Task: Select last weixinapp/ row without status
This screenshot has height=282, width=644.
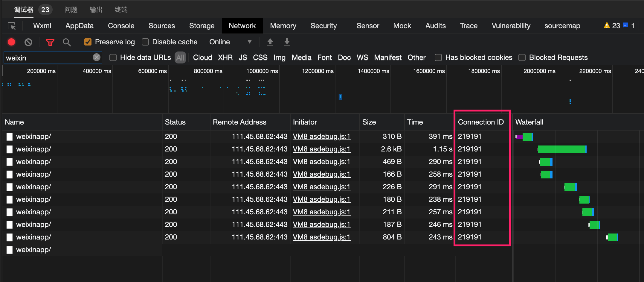Action: (33, 250)
